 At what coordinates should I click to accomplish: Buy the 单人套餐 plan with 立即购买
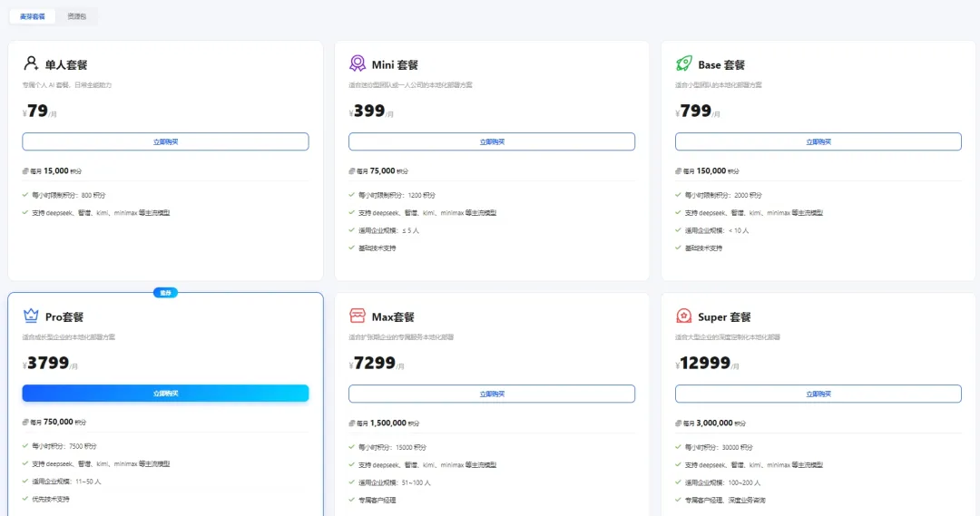pyautogui.click(x=166, y=141)
